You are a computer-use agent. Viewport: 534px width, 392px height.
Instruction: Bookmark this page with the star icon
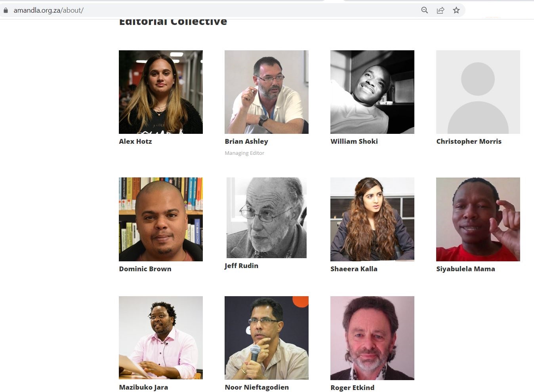pyautogui.click(x=456, y=10)
